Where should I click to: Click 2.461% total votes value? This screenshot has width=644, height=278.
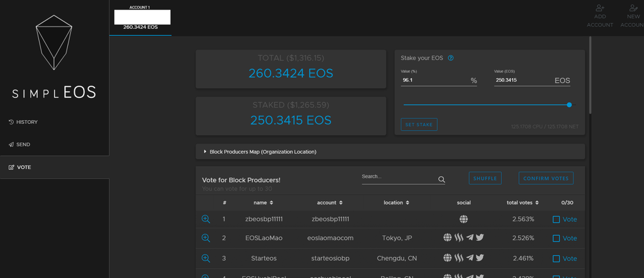[x=523, y=259]
